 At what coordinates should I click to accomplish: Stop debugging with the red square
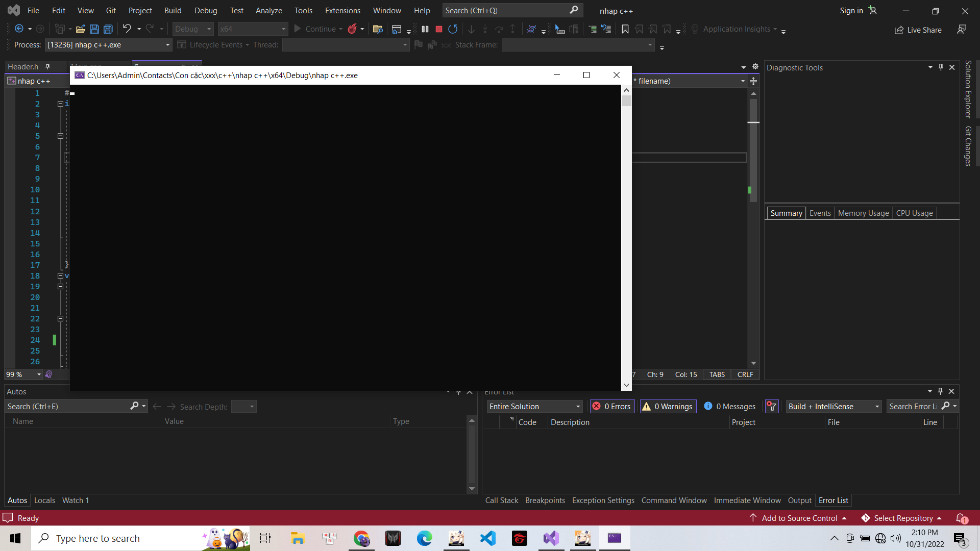point(439,29)
